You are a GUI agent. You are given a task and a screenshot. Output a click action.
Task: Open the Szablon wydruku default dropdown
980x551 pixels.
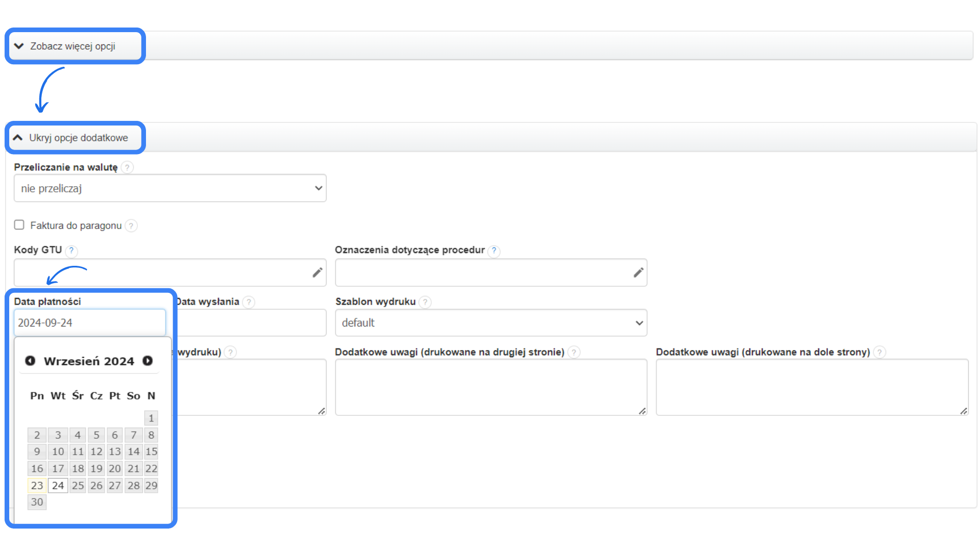(x=491, y=323)
